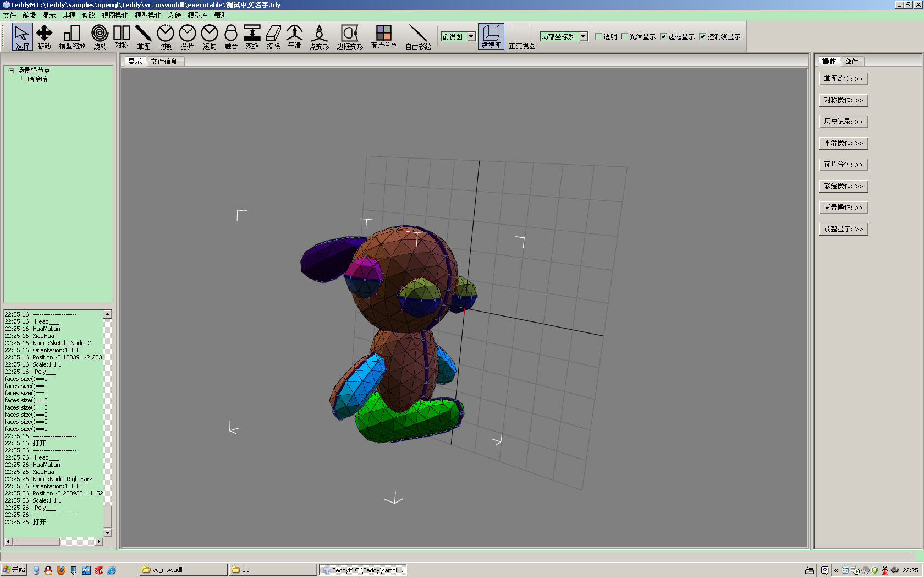Choose the 切割 cut tool

pyautogui.click(x=166, y=37)
